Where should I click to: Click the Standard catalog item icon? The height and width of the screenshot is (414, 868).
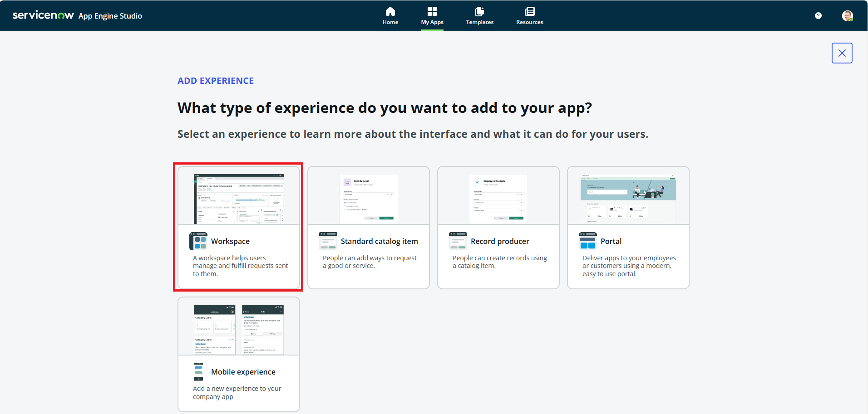pyautogui.click(x=328, y=241)
